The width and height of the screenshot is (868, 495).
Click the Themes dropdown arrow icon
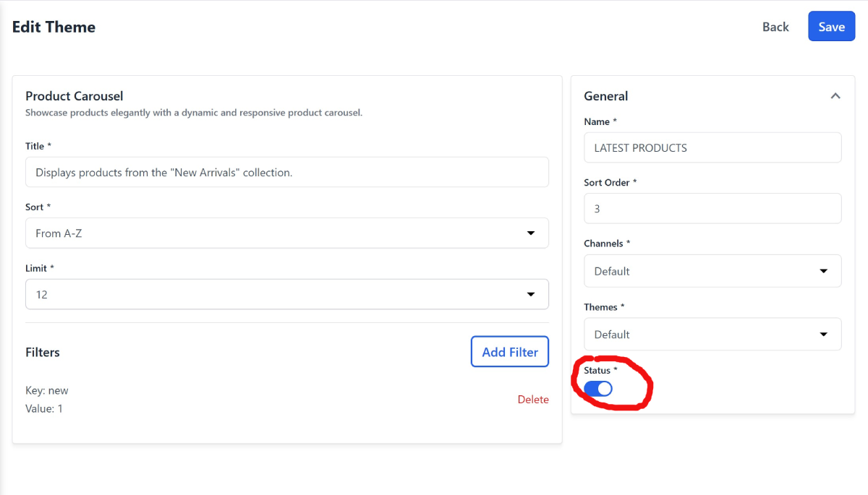tap(823, 335)
